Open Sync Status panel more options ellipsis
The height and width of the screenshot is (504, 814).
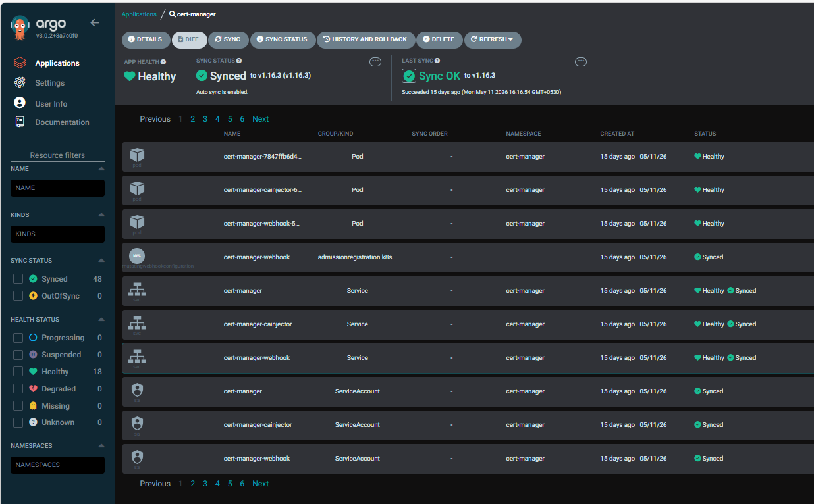click(x=375, y=62)
